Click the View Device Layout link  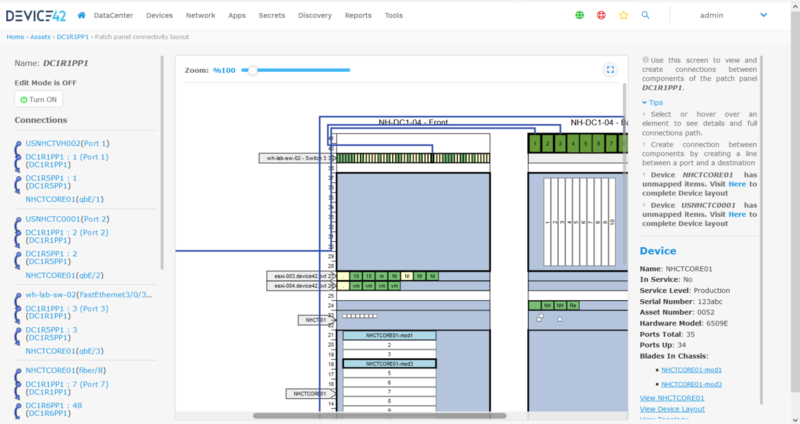click(x=672, y=409)
